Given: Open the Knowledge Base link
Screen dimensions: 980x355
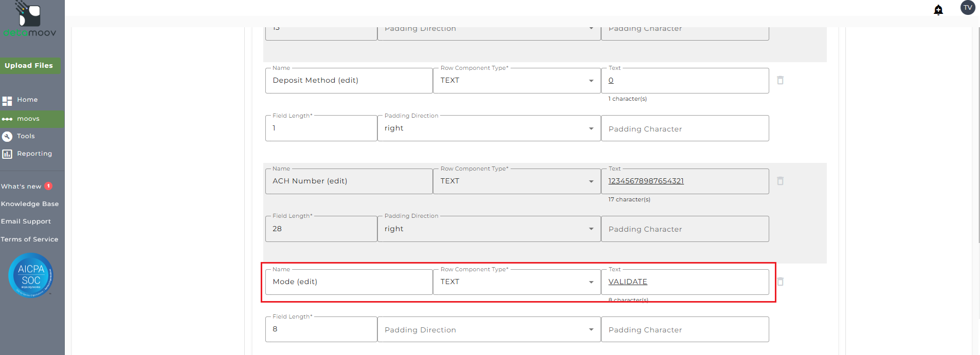Looking at the screenshot, I should point(30,204).
